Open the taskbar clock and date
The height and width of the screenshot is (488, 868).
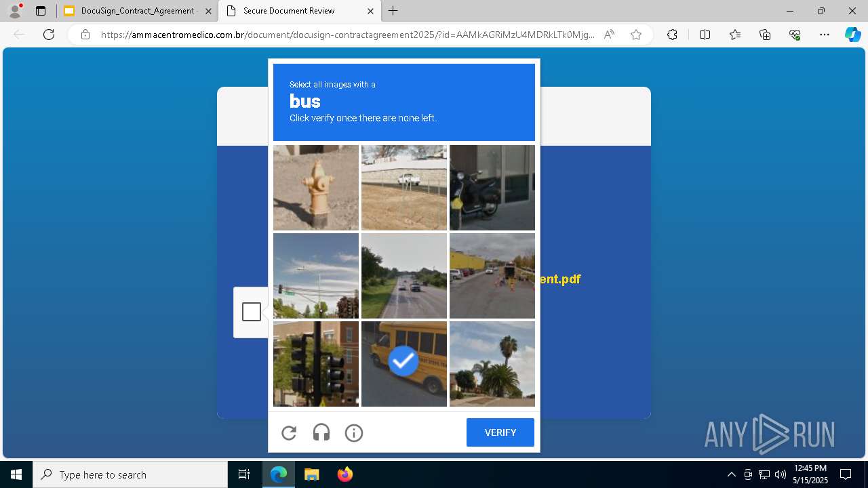tap(810, 474)
